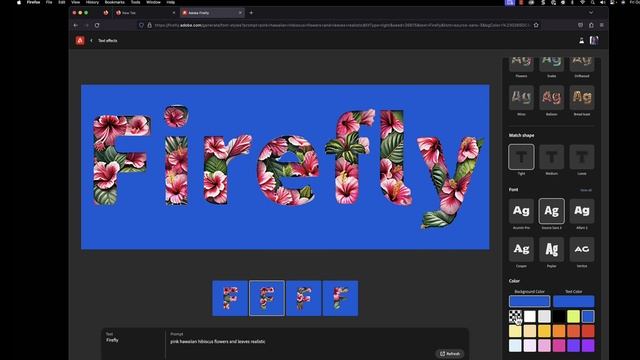The image size is (640, 360).
Task: Click the browser back arrow
Action: (x=76, y=25)
